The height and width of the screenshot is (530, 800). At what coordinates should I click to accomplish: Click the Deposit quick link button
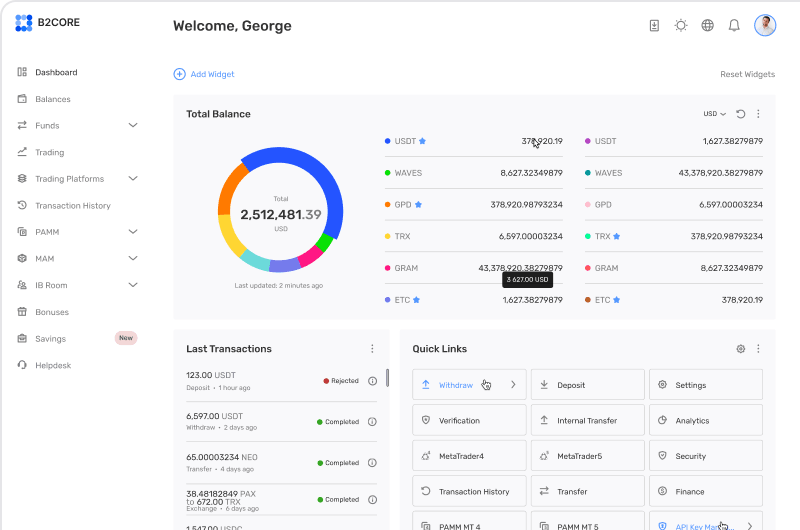(x=587, y=385)
